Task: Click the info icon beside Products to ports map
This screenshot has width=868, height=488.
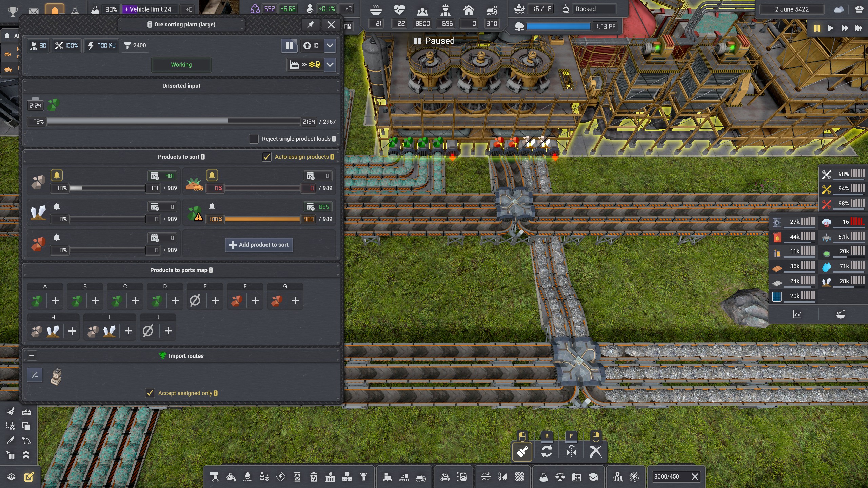Action: 211,270
